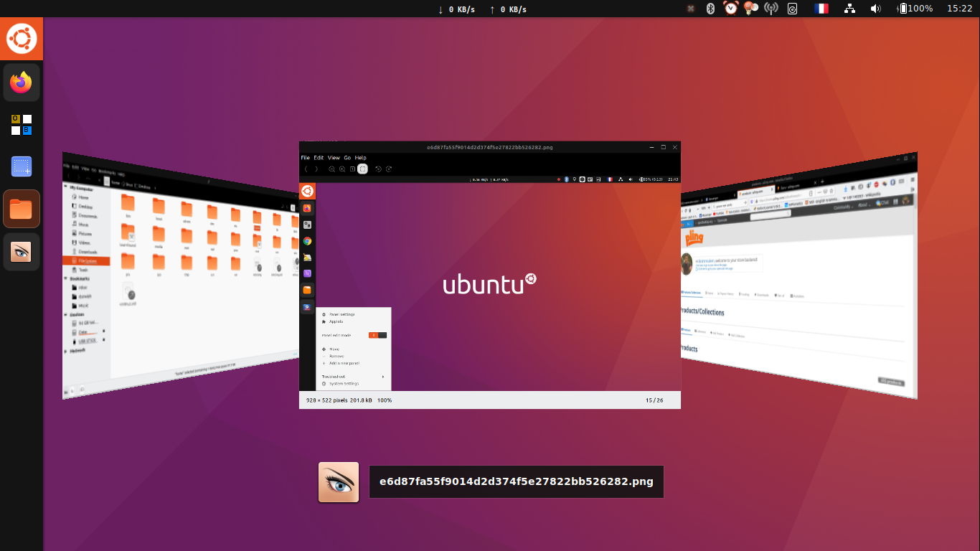Open the sound volume tray applet
This screenshot has width=980, height=551.
875,9
